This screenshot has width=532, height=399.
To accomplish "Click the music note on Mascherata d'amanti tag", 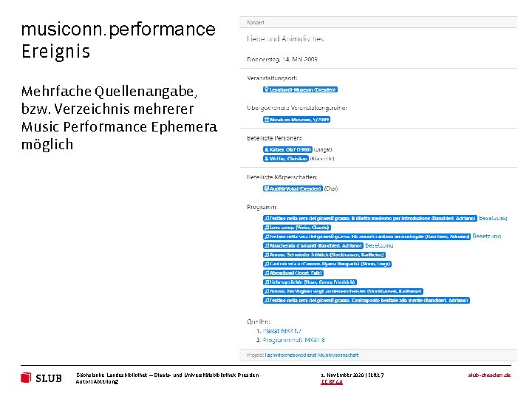I will click(267, 245).
